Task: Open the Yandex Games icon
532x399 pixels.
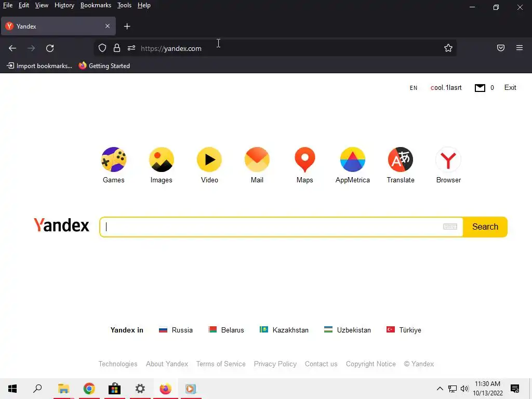Action: (x=114, y=159)
